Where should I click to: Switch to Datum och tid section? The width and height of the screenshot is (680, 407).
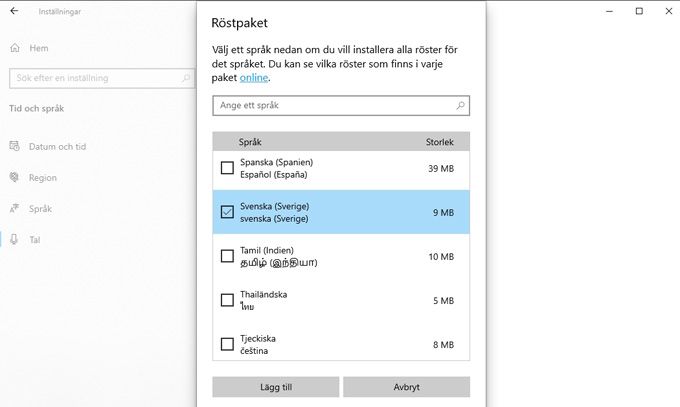click(57, 147)
